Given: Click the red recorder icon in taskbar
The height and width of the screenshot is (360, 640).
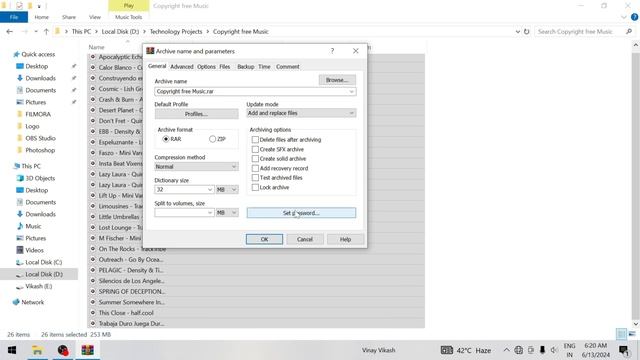Looking at the screenshot, I should tap(62, 350).
